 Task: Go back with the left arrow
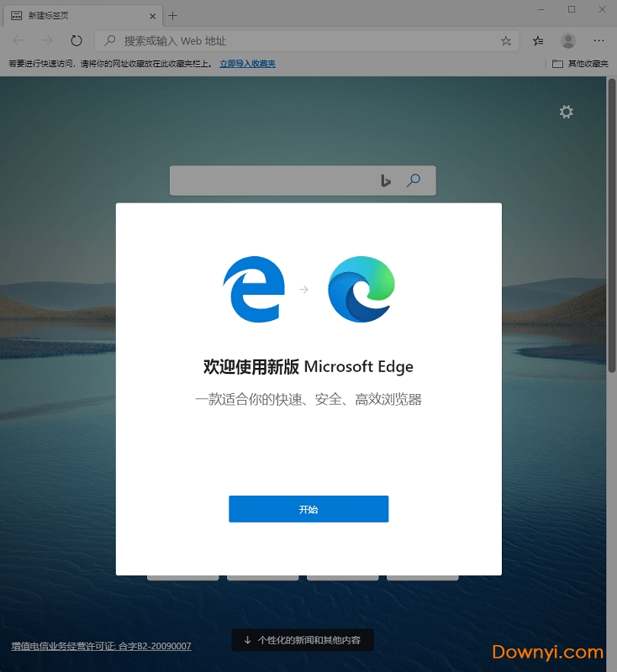click(18, 40)
